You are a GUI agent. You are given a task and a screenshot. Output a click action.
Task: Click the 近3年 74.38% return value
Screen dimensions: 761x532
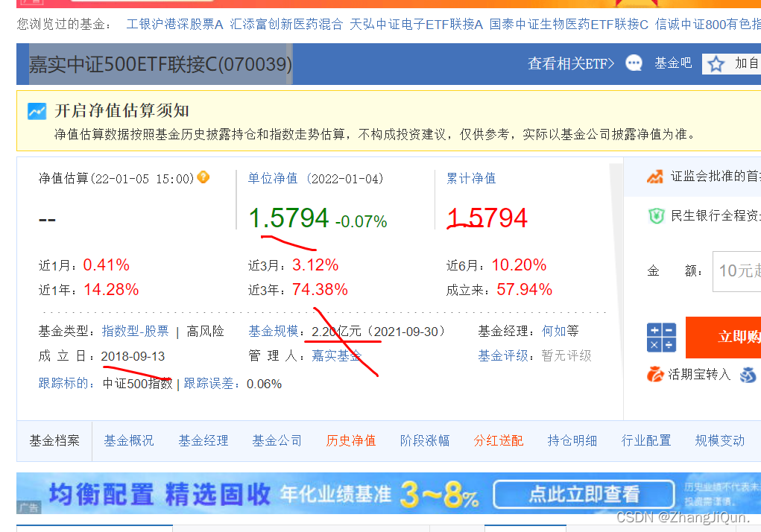(320, 290)
